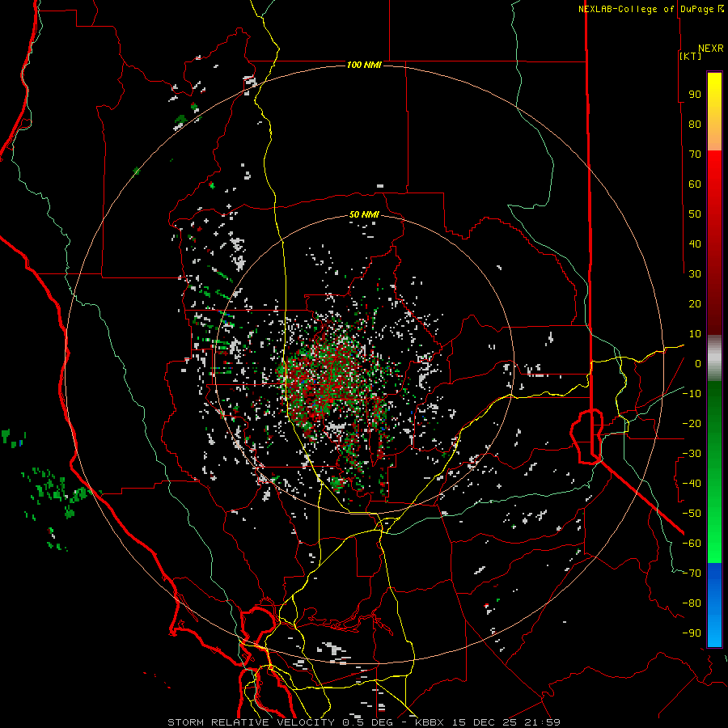Click the -70 knots scale label
Viewport: 728px width, 728px height.
[692, 574]
